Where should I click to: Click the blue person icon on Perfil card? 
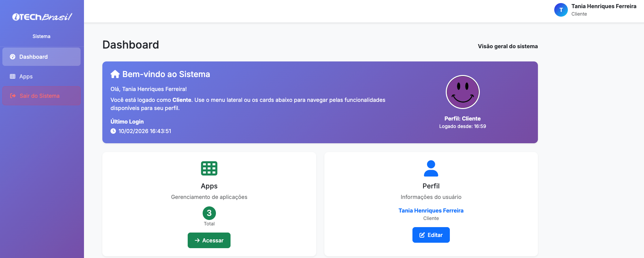pos(431,168)
